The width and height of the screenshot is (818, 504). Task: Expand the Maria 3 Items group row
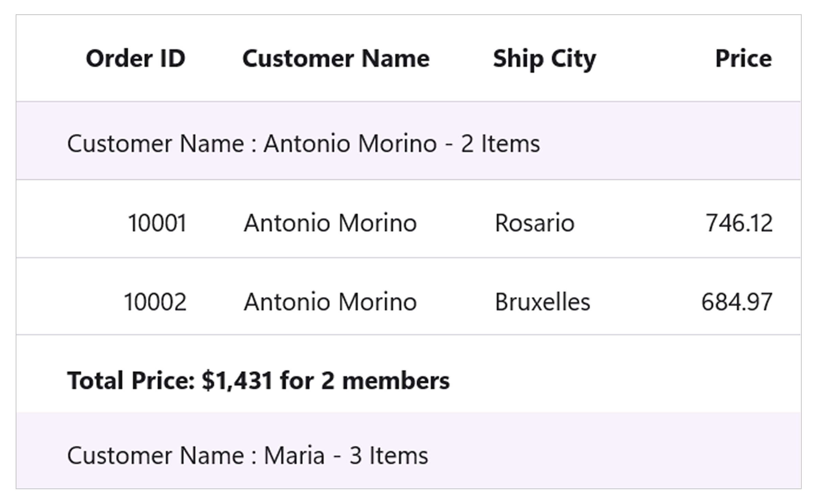(247, 455)
